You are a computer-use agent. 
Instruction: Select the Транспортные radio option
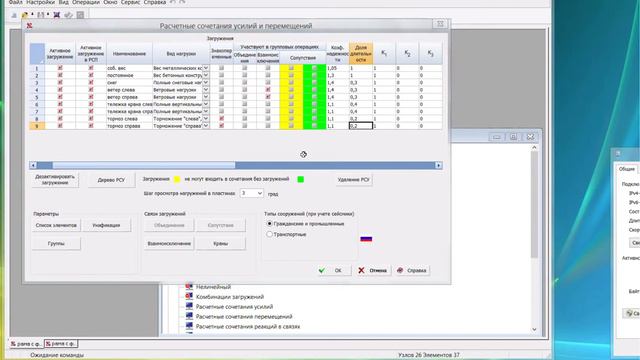tap(269, 234)
